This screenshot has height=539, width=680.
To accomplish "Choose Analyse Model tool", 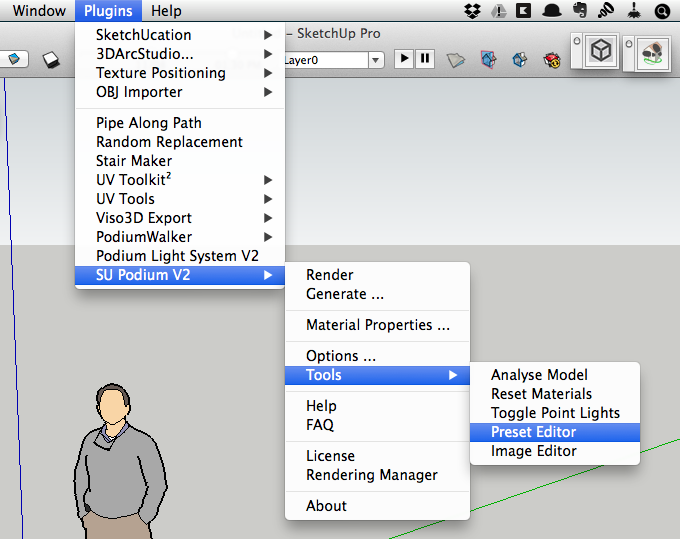I will point(555,375).
